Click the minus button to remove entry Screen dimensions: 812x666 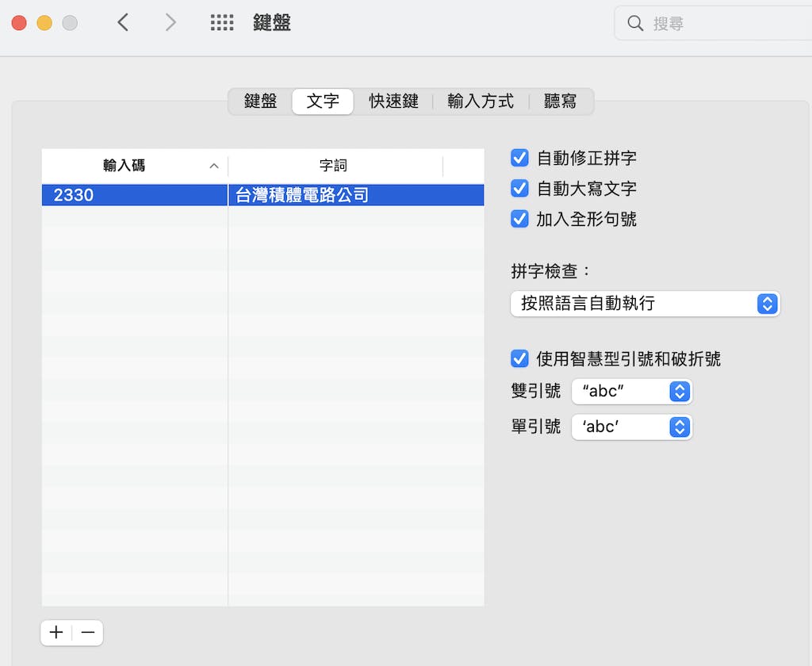[88, 633]
